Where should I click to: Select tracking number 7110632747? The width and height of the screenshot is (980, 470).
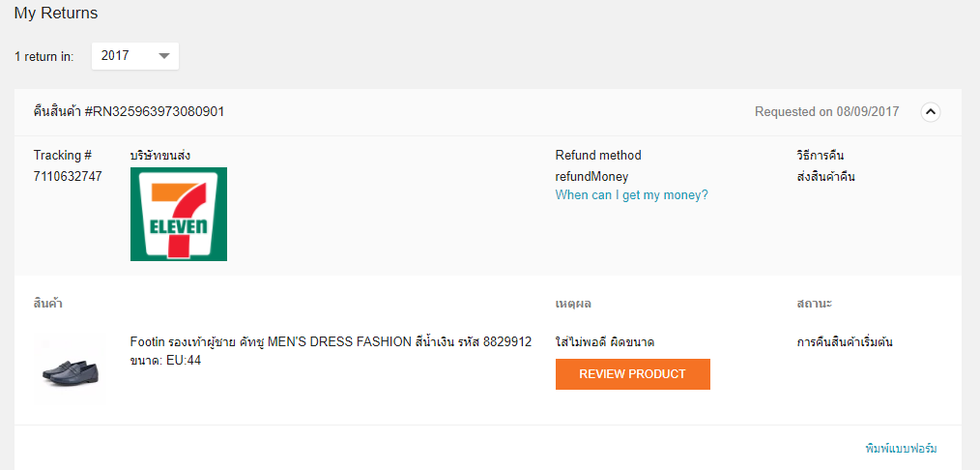[x=68, y=176]
